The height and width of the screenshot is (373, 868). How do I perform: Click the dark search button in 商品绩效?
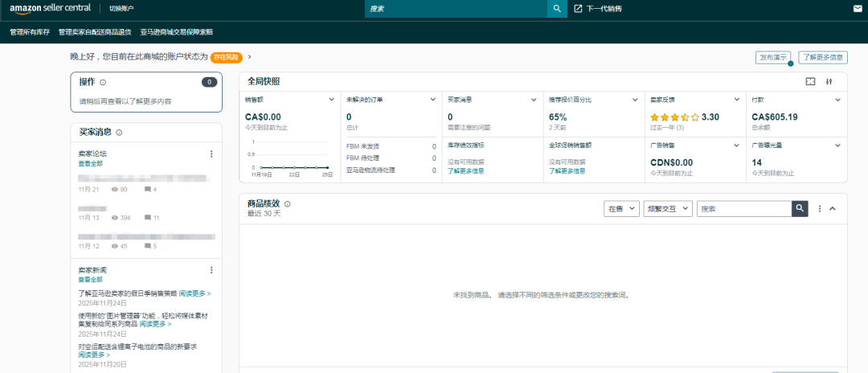[x=800, y=209]
